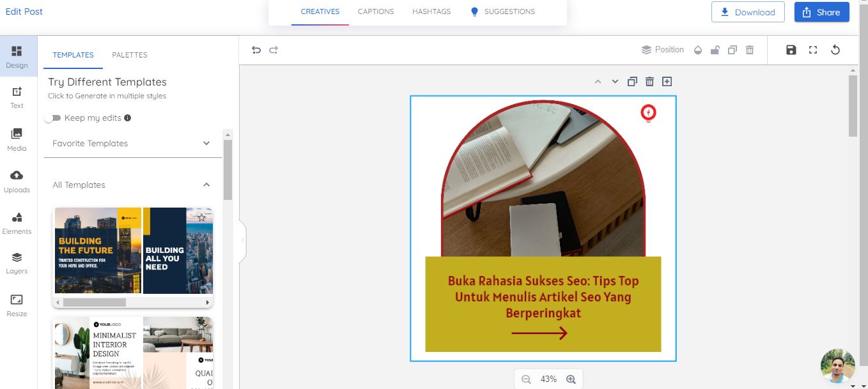The width and height of the screenshot is (868, 389).
Task: Undo the last edit
Action: click(x=256, y=50)
